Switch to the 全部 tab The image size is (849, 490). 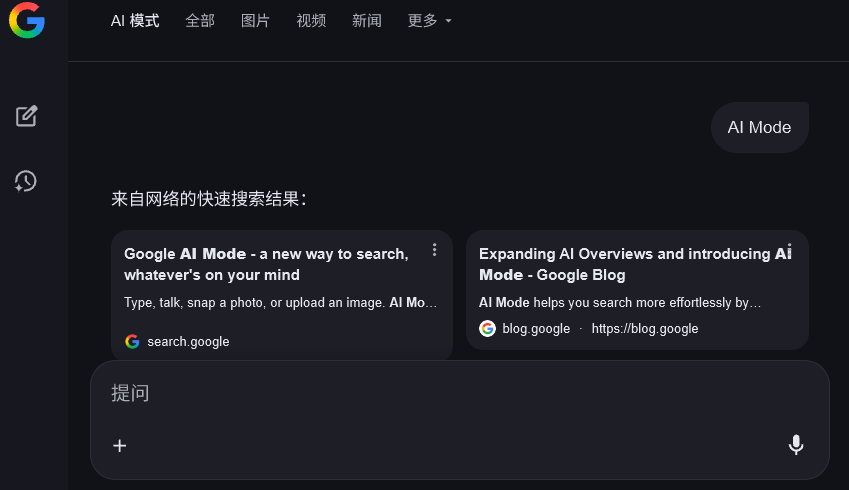point(200,21)
